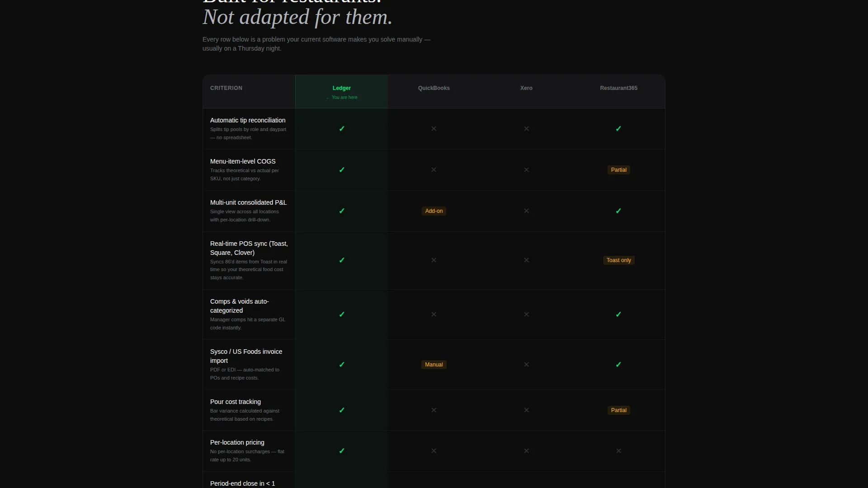Click 'Menu-item-level COGS' row title
The height and width of the screenshot is (488, 868).
tap(243, 161)
